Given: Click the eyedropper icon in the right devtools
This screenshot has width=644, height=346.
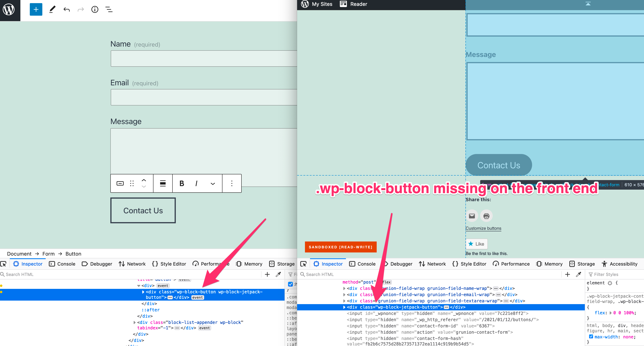Looking at the screenshot, I should click(579, 274).
